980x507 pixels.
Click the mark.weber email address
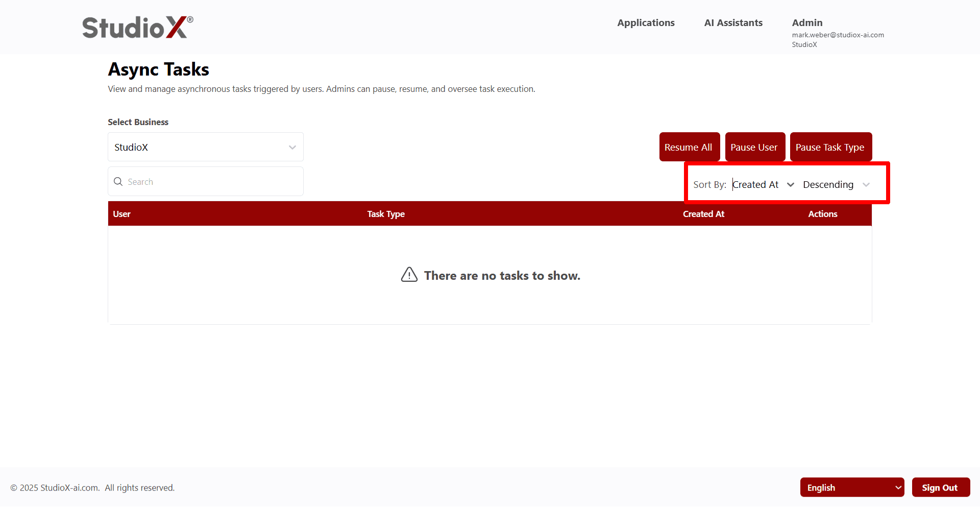[x=838, y=35]
